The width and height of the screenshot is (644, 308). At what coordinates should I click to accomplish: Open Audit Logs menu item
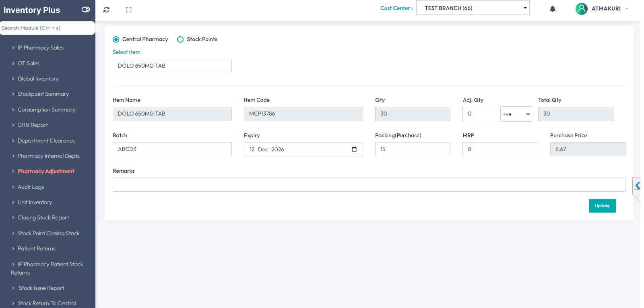point(31,187)
